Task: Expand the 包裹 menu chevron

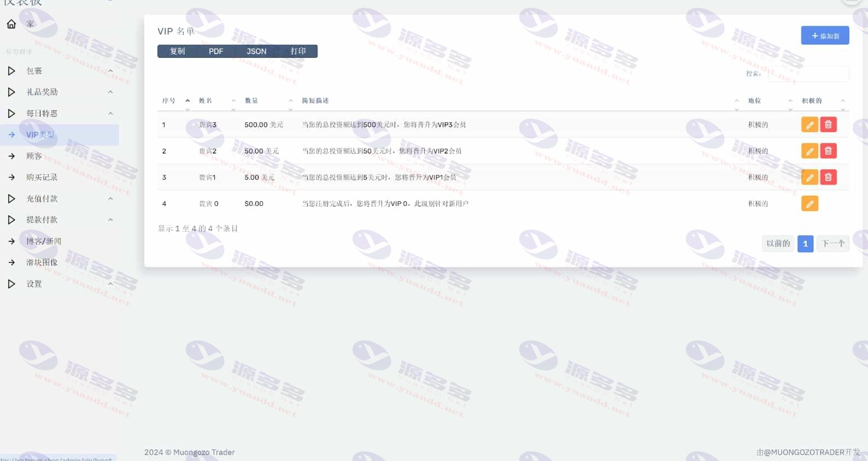Action: coord(110,71)
